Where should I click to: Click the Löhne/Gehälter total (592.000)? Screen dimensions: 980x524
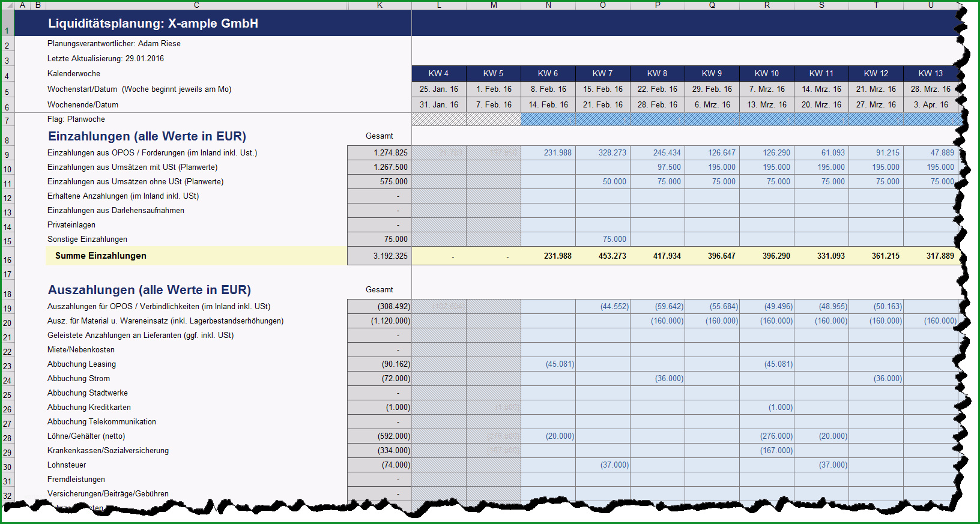[x=380, y=436]
